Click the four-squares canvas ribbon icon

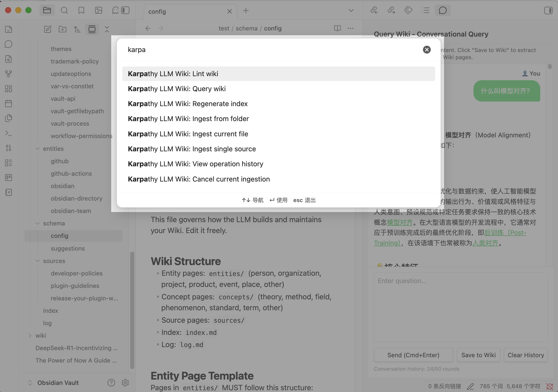coord(9,89)
